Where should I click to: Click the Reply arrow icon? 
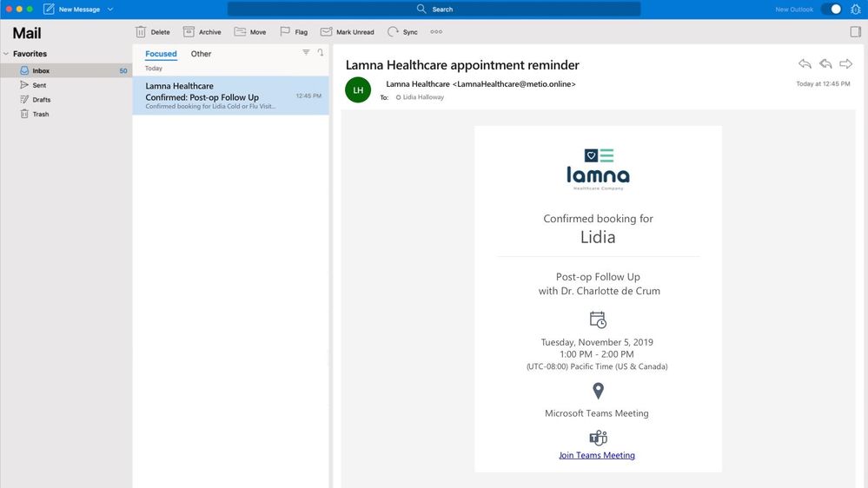pos(805,64)
